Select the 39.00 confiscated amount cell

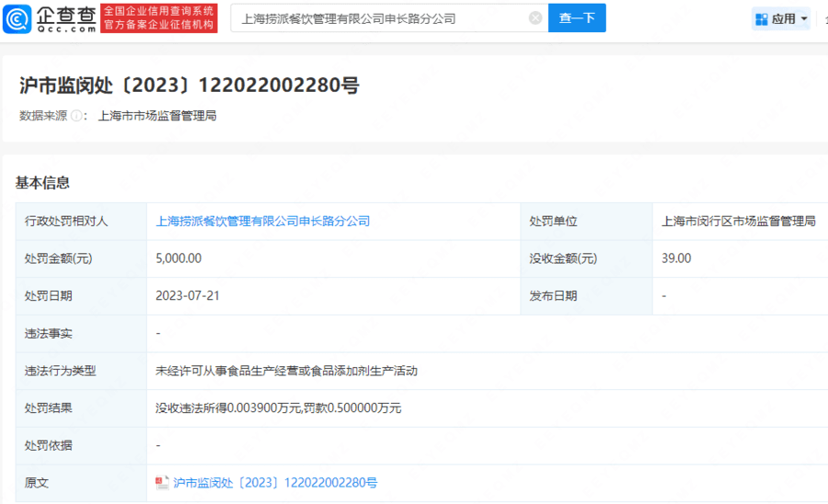676,258
